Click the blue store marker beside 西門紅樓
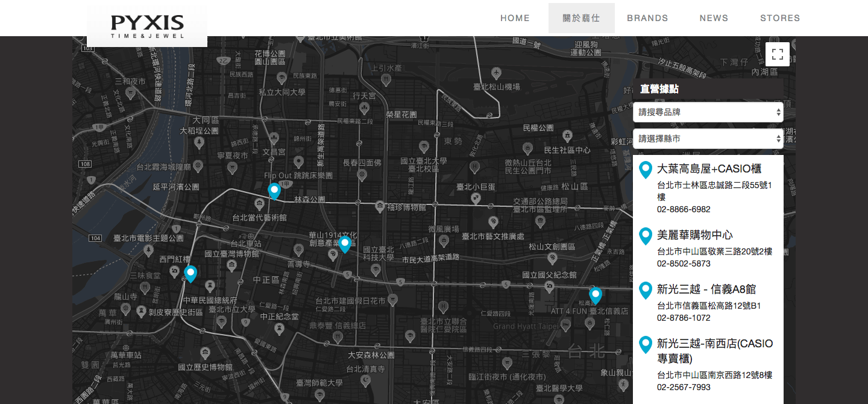Screen dimensions: 868x404 coord(190,274)
